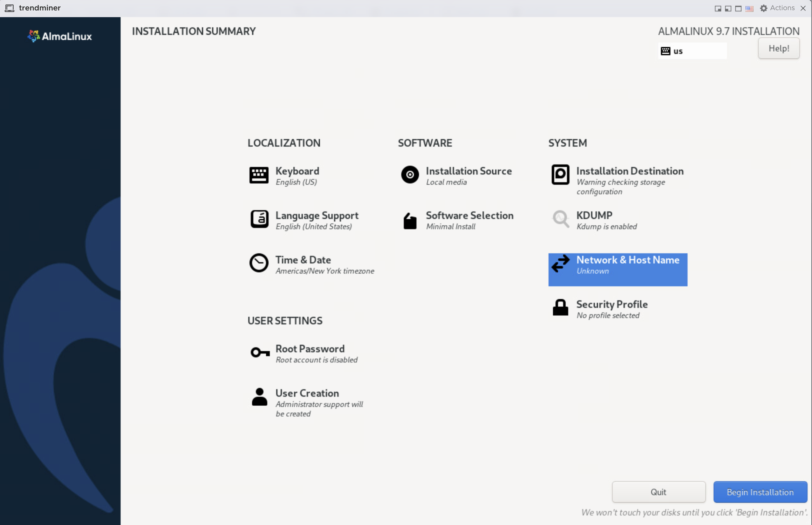Click the Minimal Install software selection text

tap(450, 227)
